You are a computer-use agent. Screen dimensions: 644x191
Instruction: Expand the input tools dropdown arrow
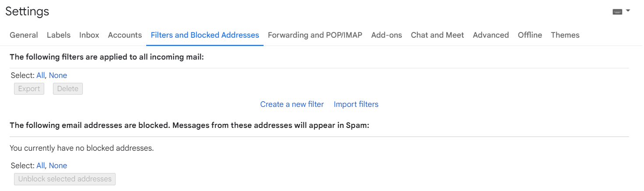click(x=628, y=11)
